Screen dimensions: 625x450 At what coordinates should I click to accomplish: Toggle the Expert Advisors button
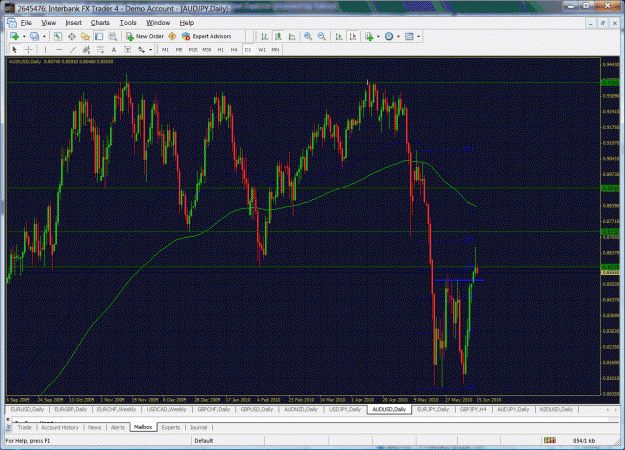click(206, 36)
